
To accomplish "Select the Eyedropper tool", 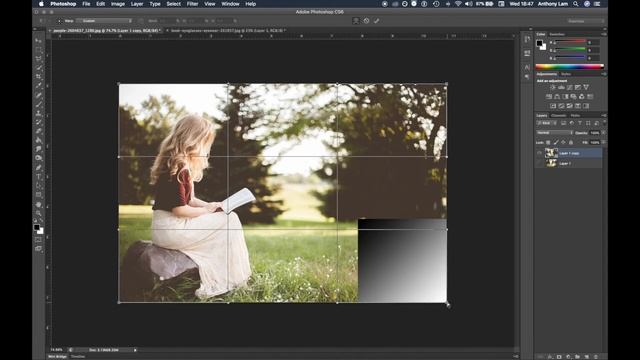I will tap(38, 86).
